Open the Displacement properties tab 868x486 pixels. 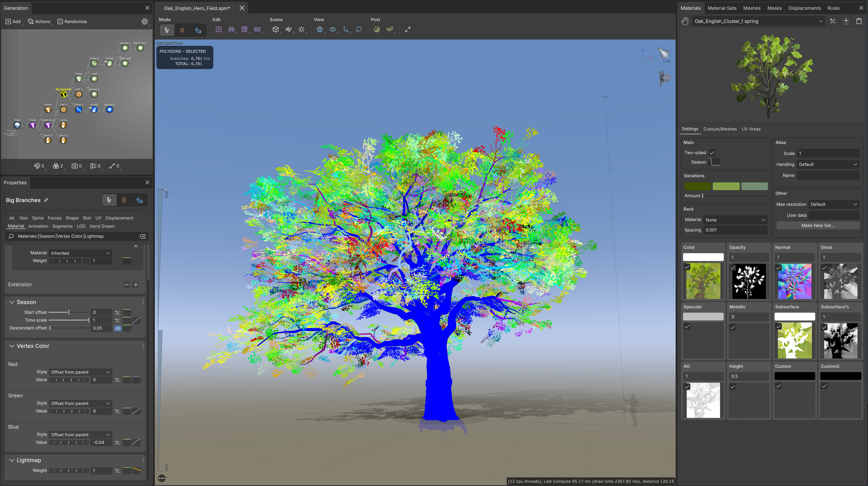(x=119, y=218)
